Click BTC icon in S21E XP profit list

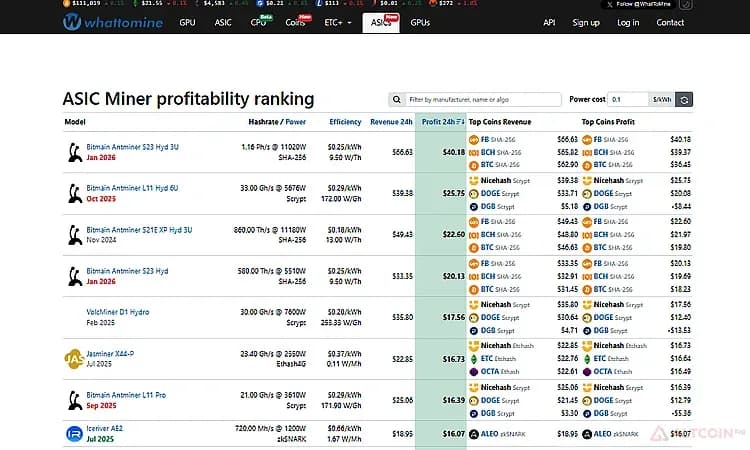pyautogui.click(x=587, y=248)
